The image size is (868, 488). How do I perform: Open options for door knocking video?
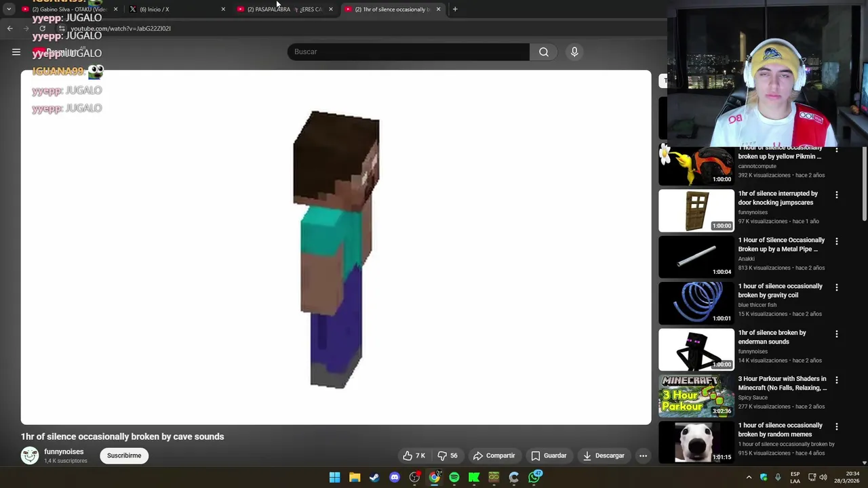(x=836, y=195)
